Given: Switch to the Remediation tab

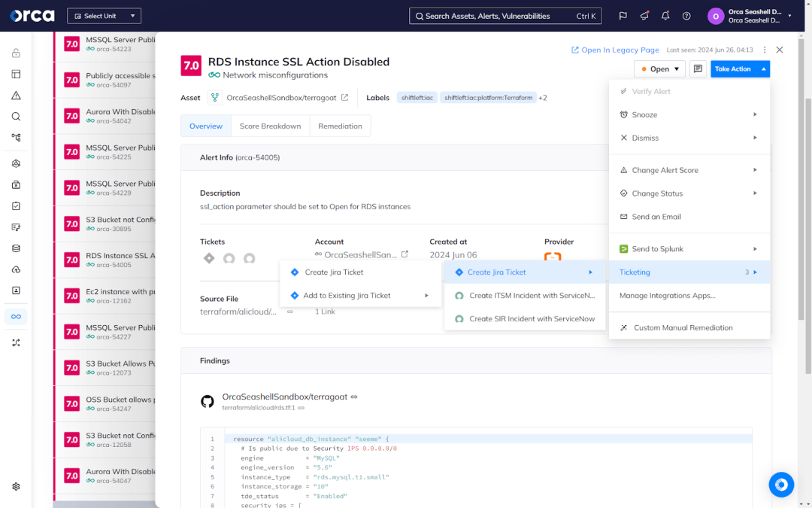Looking at the screenshot, I should [x=341, y=126].
